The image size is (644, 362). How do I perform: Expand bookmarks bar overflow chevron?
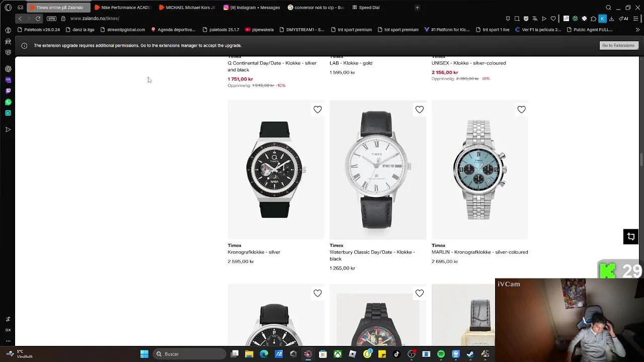[637, 30]
